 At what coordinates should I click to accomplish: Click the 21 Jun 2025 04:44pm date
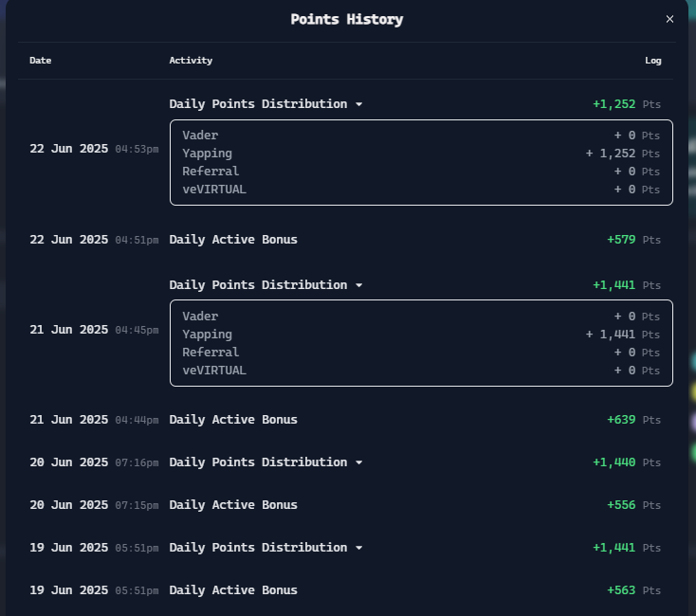pos(94,420)
